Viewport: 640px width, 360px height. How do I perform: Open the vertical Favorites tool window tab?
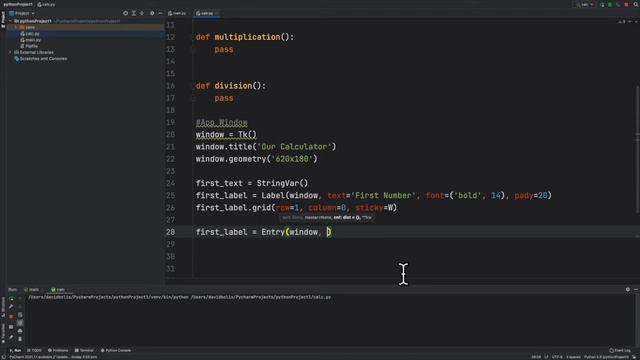coord(3,333)
